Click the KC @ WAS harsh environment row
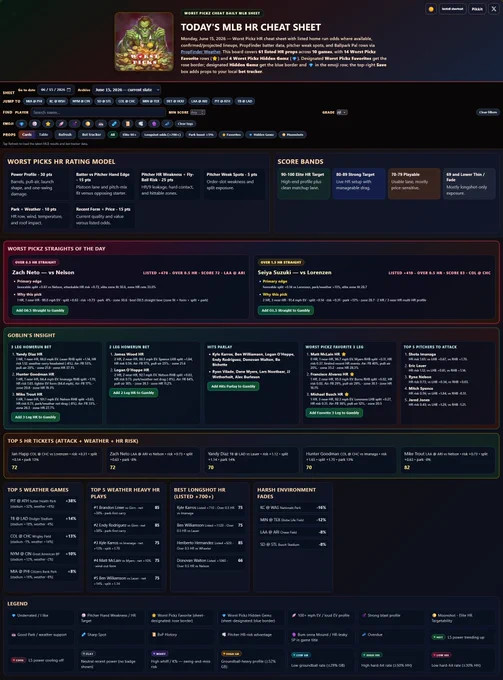503x680 pixels. (293, 507)
